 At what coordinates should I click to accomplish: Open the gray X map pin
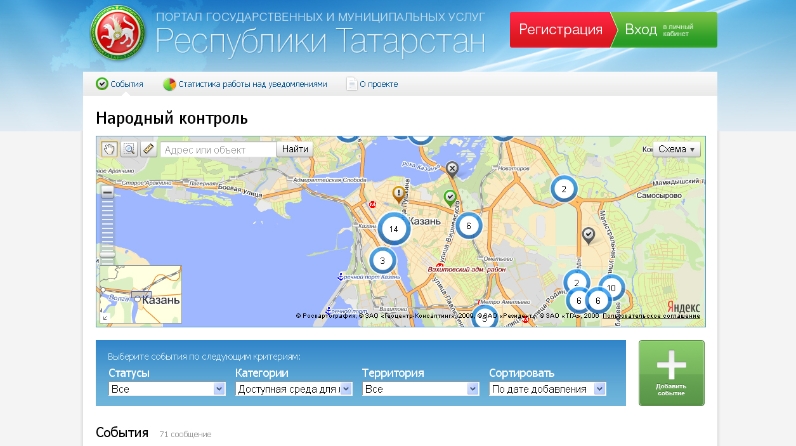[x=452, y=168]
